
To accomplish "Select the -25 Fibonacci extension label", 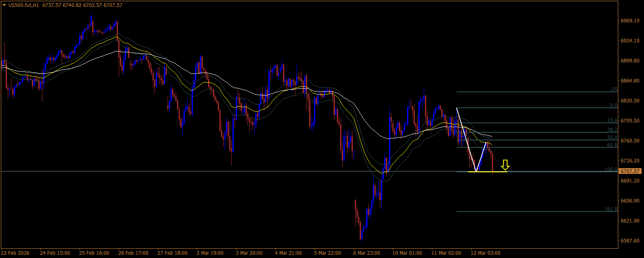I will (x=613, y=89).
